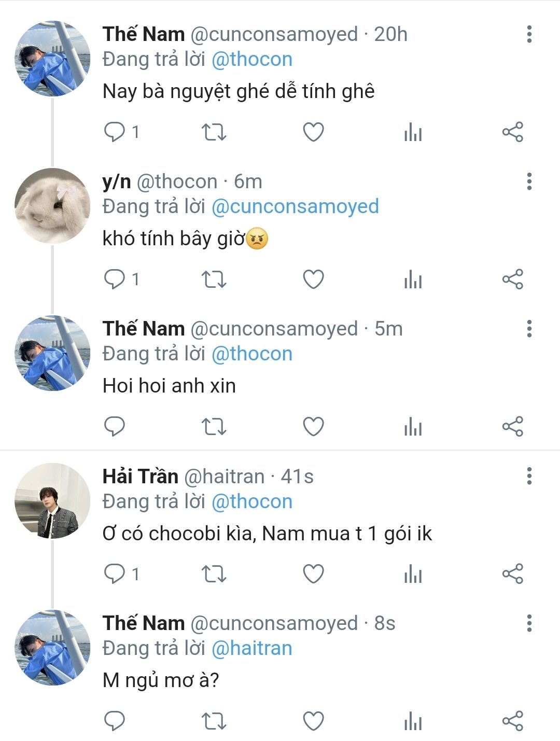Viewport: 560px width, 741px height.
Task: Share Hải Trần's chocobi tweet
Action: coord(512,574)
